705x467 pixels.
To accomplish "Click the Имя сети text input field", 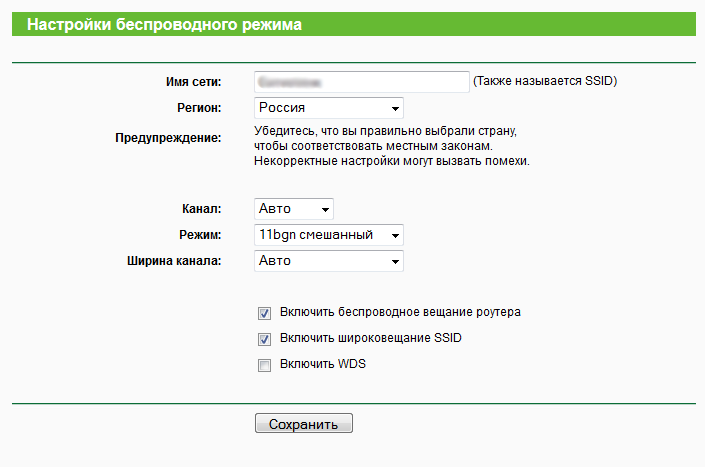I will click(x=361, y=82).
